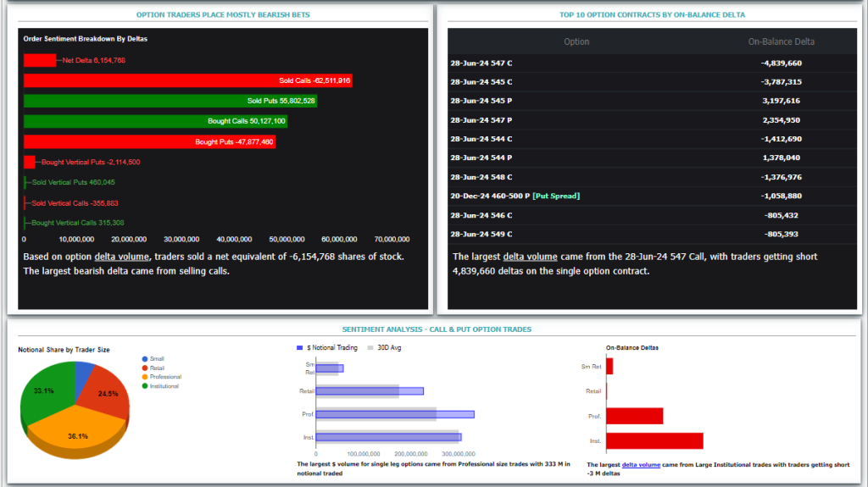Screen dimensions: 868x487
Task: Select the 28-Jun-24 544 P row
Action: [x=652, y=158]
